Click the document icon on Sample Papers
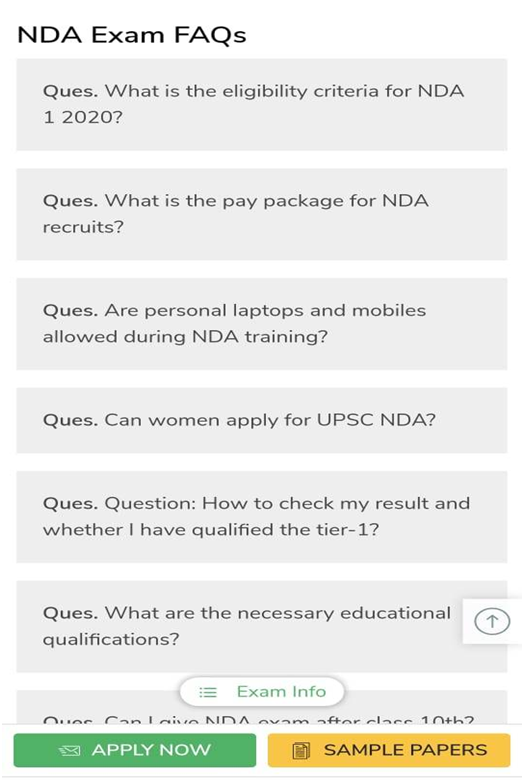 pos(301,750)
